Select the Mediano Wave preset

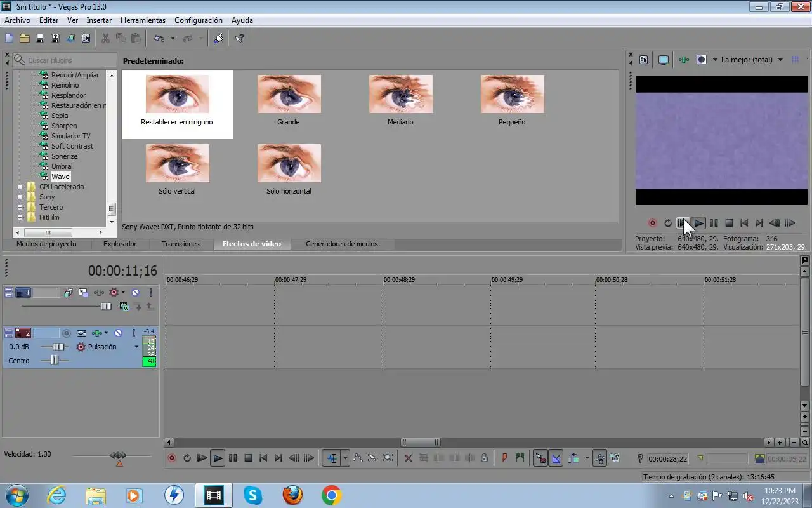(x=400, y=100)
